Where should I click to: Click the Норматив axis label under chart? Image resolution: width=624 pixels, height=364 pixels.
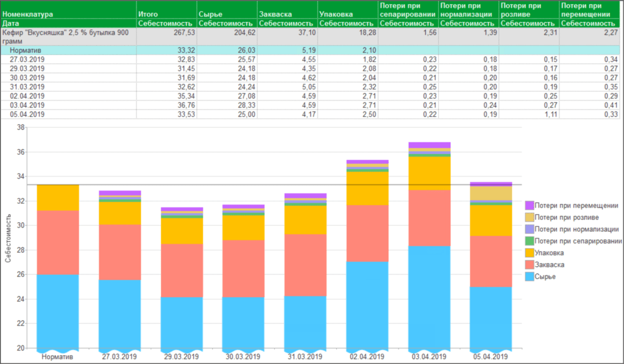click(x=57, y=357)
